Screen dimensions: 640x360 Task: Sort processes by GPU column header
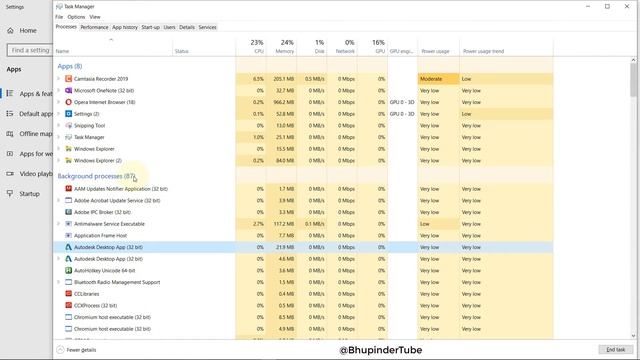pyautogui.click(x=372, y=46)
